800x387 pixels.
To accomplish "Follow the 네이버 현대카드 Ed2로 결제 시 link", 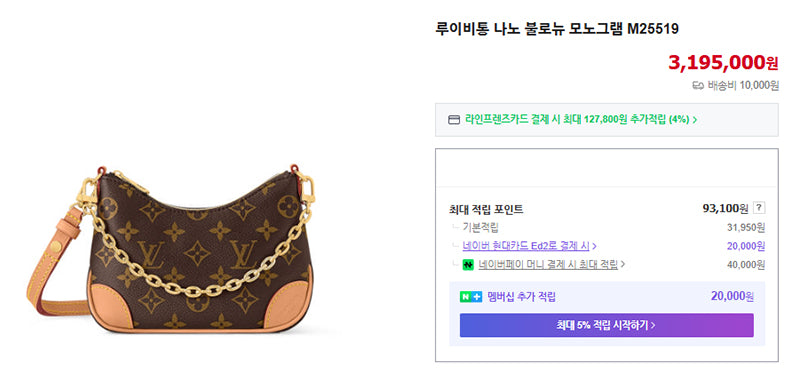I will coord(526,246).
